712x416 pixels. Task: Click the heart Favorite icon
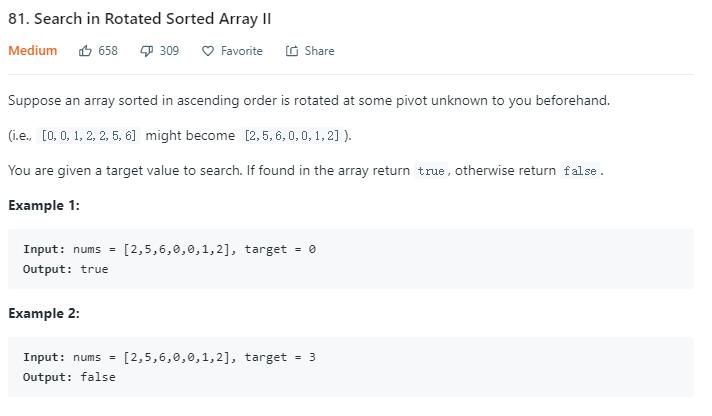208,51
